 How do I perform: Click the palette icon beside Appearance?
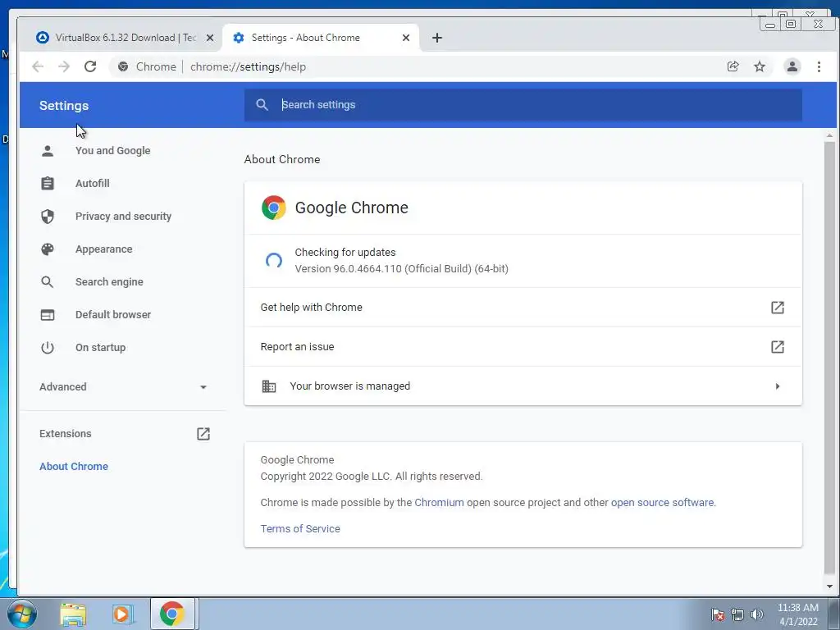[48, 249]
